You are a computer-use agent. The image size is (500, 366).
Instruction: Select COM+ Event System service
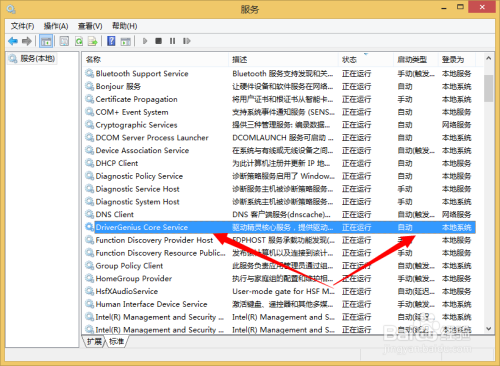[x=279, y=112]
